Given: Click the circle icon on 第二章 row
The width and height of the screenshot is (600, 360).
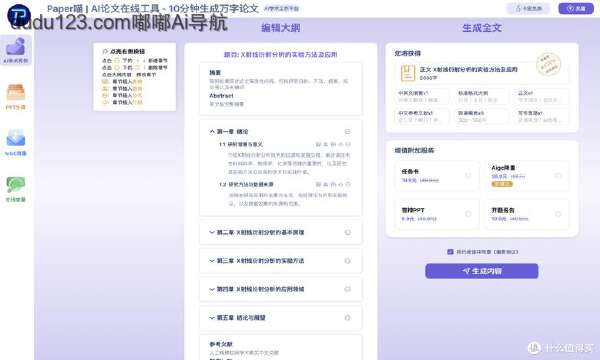Looking at the screenshot, I should [x=347, y=232].
